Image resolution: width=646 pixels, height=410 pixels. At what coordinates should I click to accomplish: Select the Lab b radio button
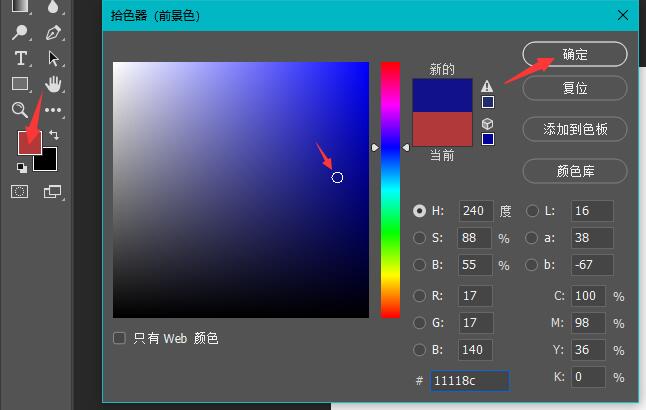532,265
